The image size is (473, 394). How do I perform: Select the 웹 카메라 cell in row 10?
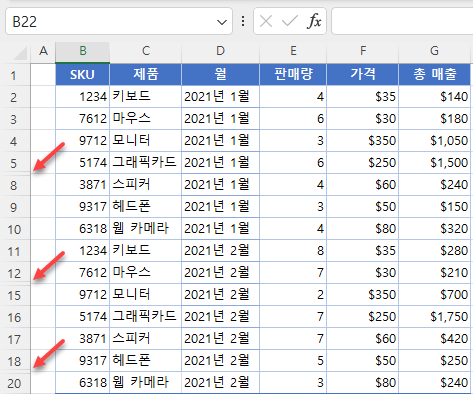[146, 229]
